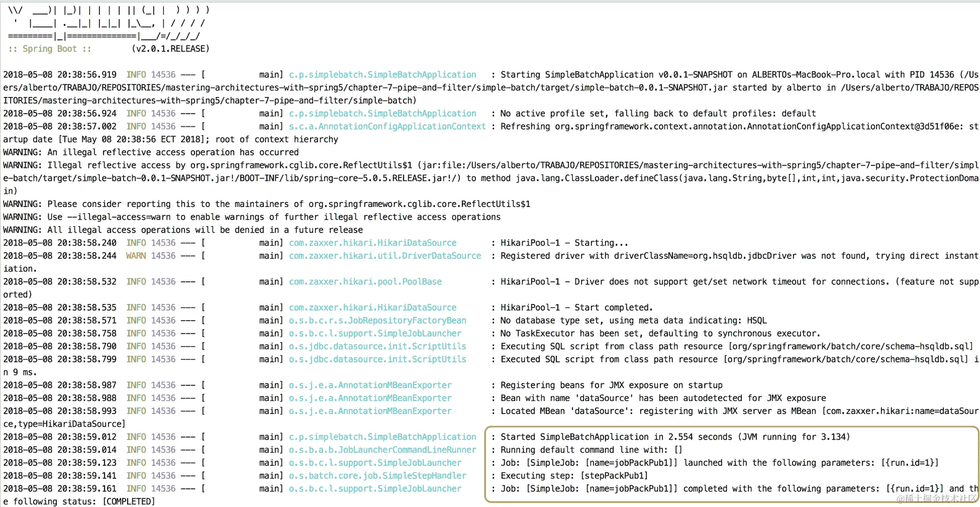Click 'No TaskExecutor has been set' message
This screenshot has width=980, height=507.
660,334
